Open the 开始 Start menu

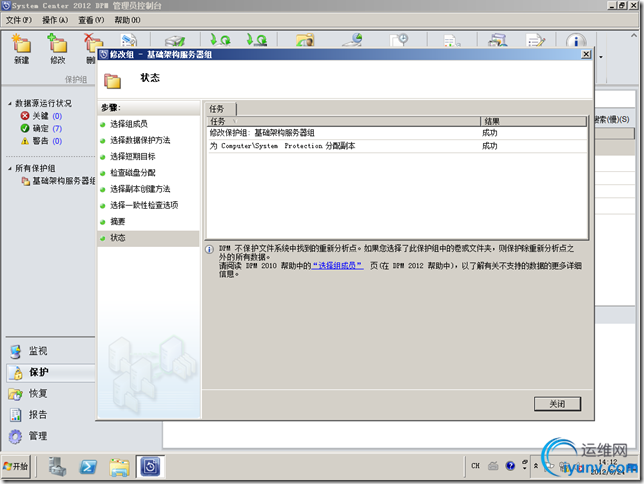(x=16, y=466)
